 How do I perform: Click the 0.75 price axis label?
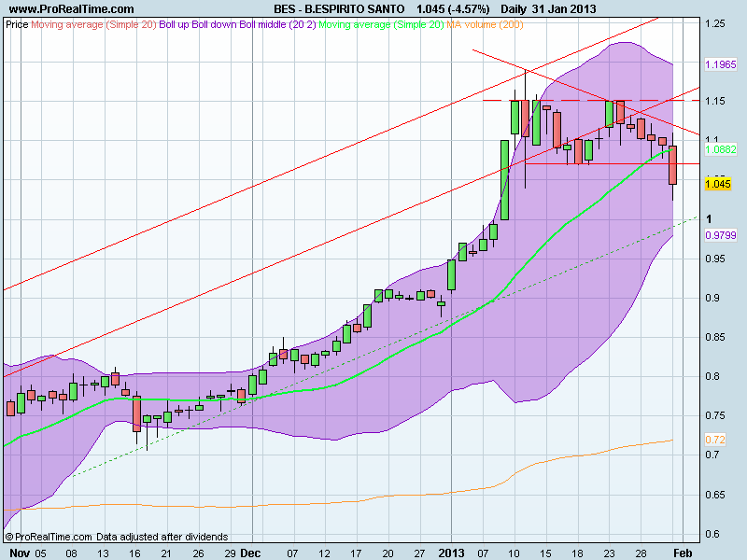pos(715,415)
